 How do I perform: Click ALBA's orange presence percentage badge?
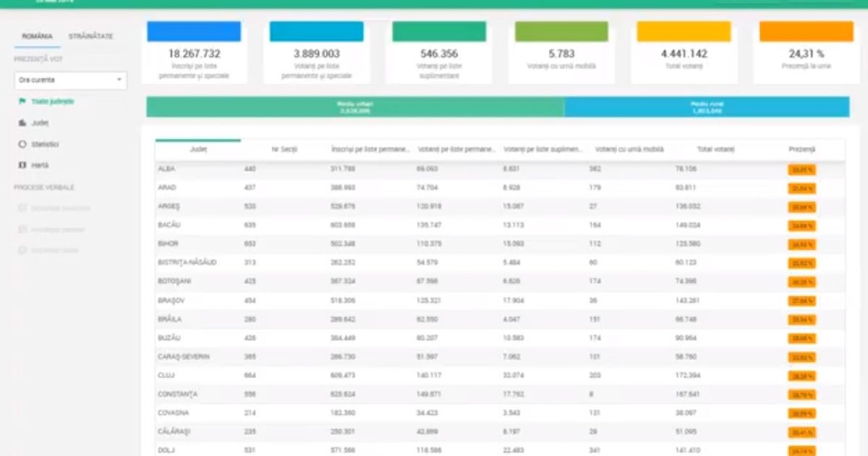801,169
